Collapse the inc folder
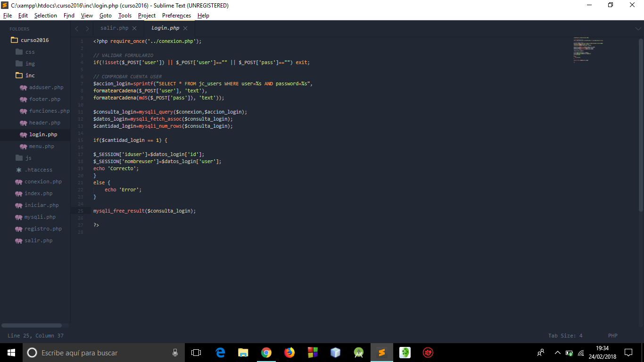Image resolution: width=644 pixels, height=362 pixels. point(29,75)
